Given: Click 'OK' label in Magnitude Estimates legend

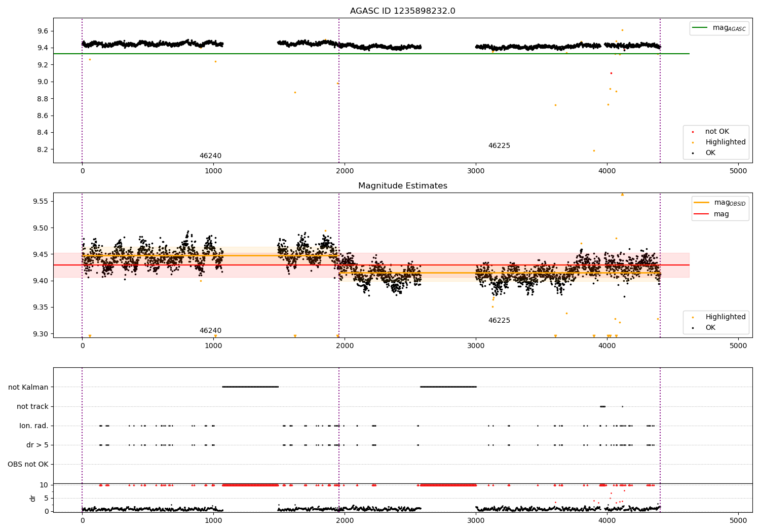Looking at the screenshot, I should [710, 328].
